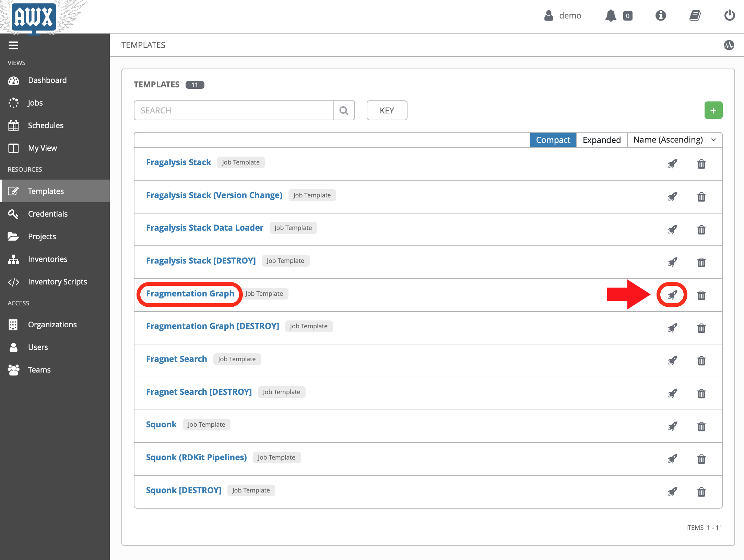Screen dimensions: 744x560
Task: Log out with power icon
Action: 729,15
